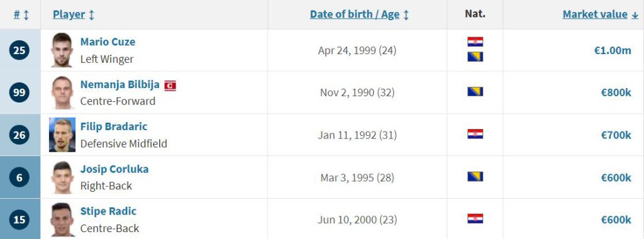Click Mario Cuze's €1.00m market value
The width and height of the screenshot is (644, 239).
click(x=613, y=50)
